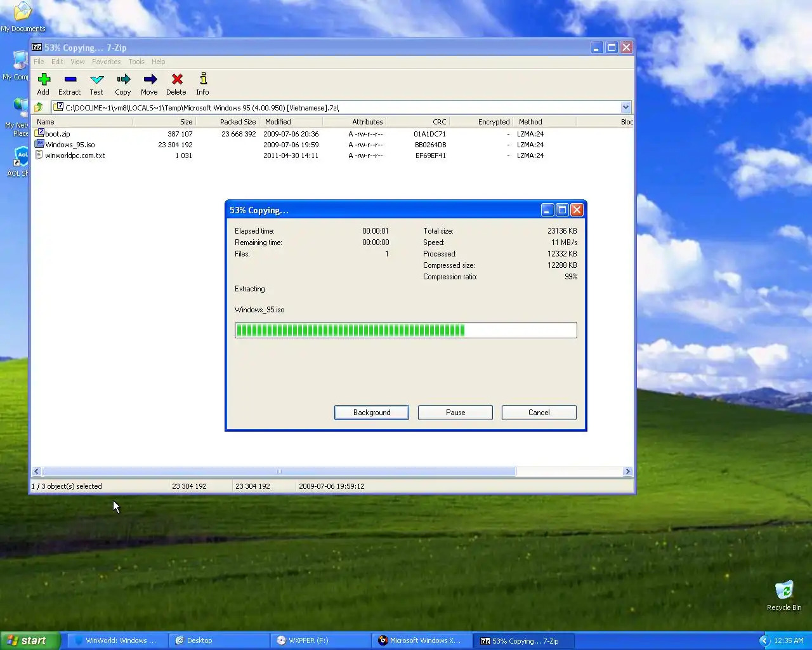Sort by the CRC column header

417,122
